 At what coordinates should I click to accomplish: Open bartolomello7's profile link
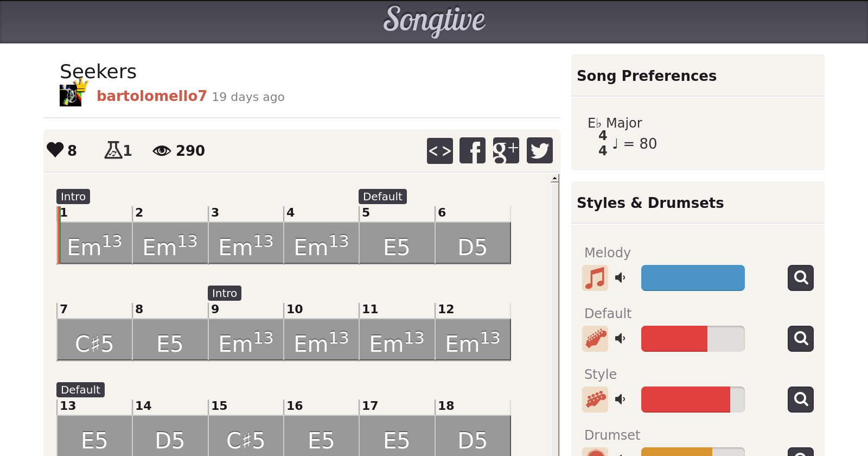click(151, 96)
